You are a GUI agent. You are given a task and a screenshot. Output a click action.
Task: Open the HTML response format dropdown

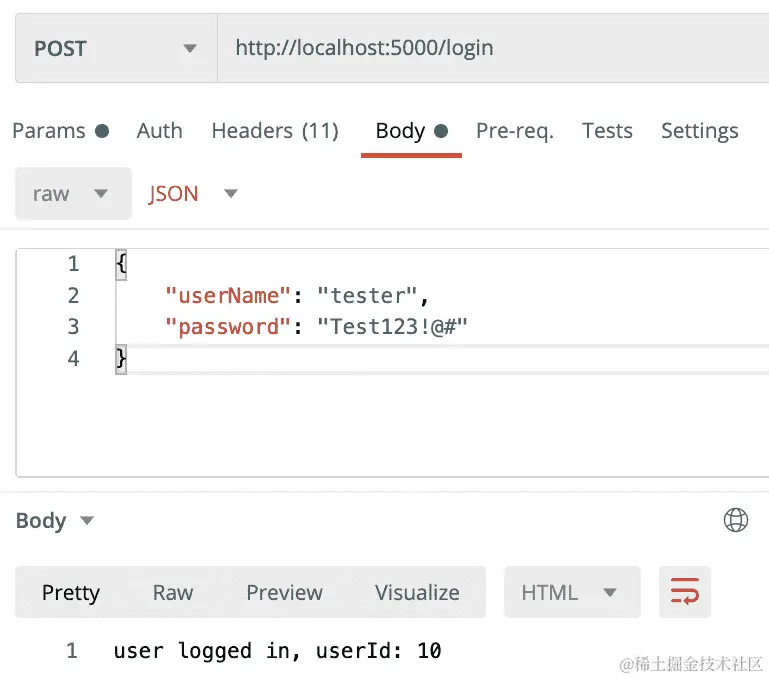pyautogui.click(x=572, y=592)
